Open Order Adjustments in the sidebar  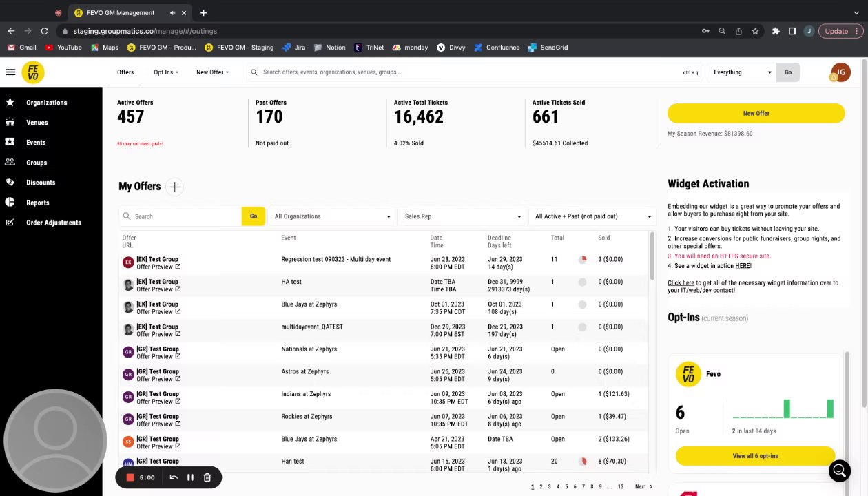click(x=54, y=223)
